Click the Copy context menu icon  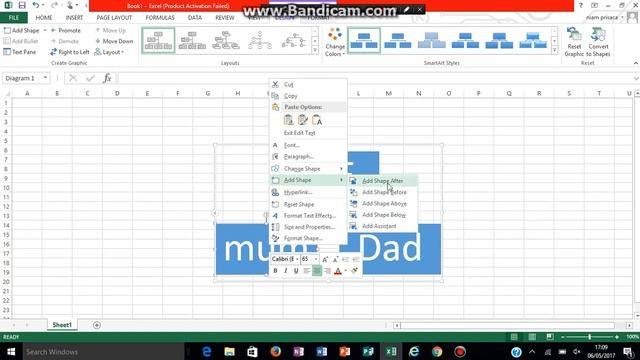276,96
